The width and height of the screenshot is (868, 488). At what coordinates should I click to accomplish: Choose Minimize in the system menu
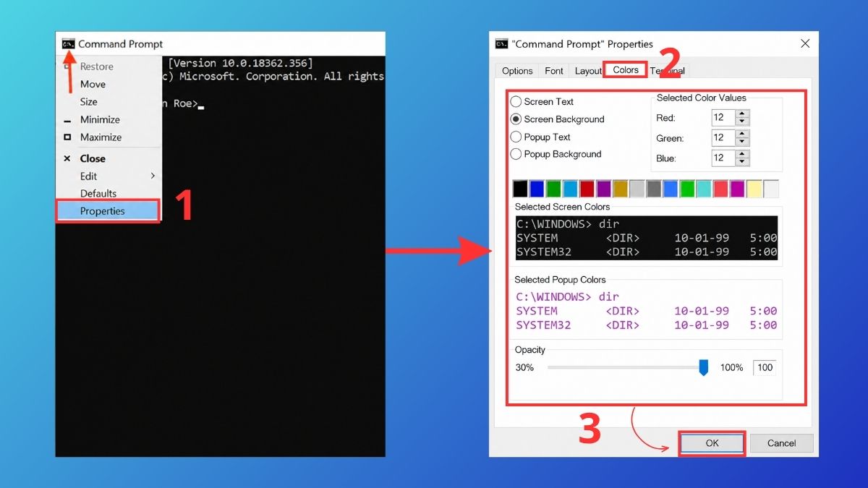[x=109, y=120]
